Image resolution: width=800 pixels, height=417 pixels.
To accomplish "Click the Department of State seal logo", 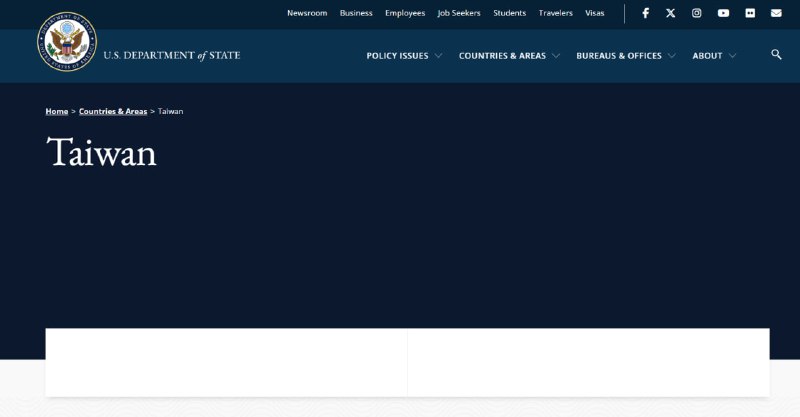I will pyautogui.click(x=67, y=42).
